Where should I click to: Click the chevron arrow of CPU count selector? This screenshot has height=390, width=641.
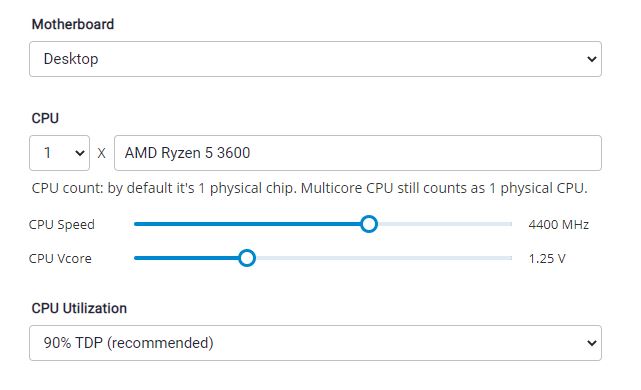[80, 153]
